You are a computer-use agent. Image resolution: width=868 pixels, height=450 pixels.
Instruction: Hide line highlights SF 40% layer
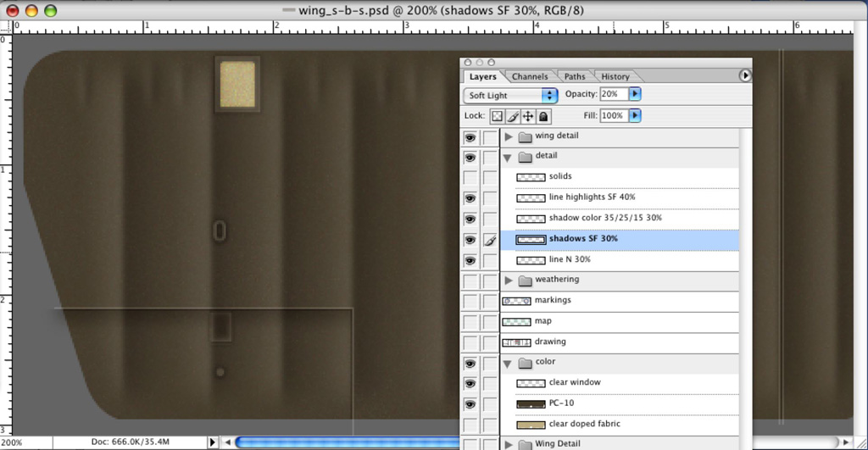[470, 198]
